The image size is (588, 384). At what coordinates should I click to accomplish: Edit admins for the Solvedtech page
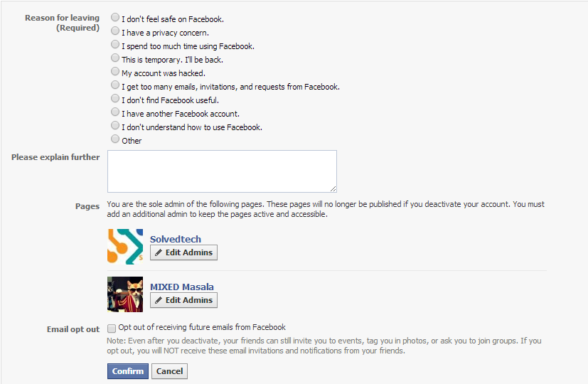[x=183, y=252]
